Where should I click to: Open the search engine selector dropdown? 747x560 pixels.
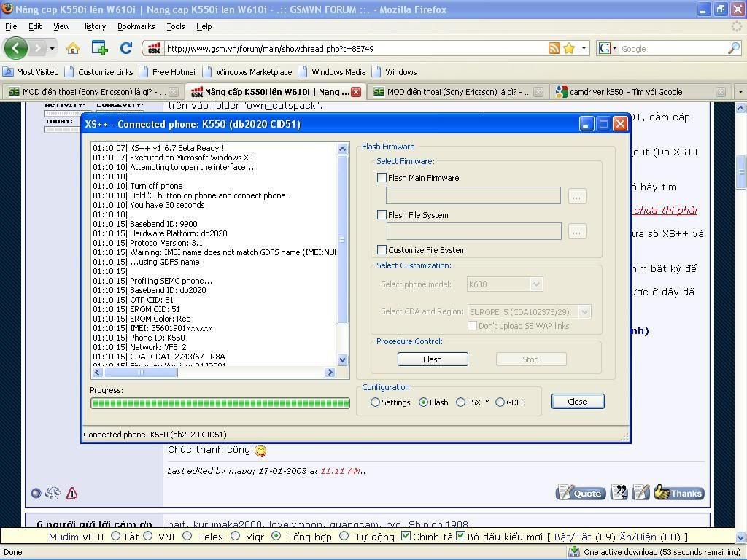click(607, 48)
